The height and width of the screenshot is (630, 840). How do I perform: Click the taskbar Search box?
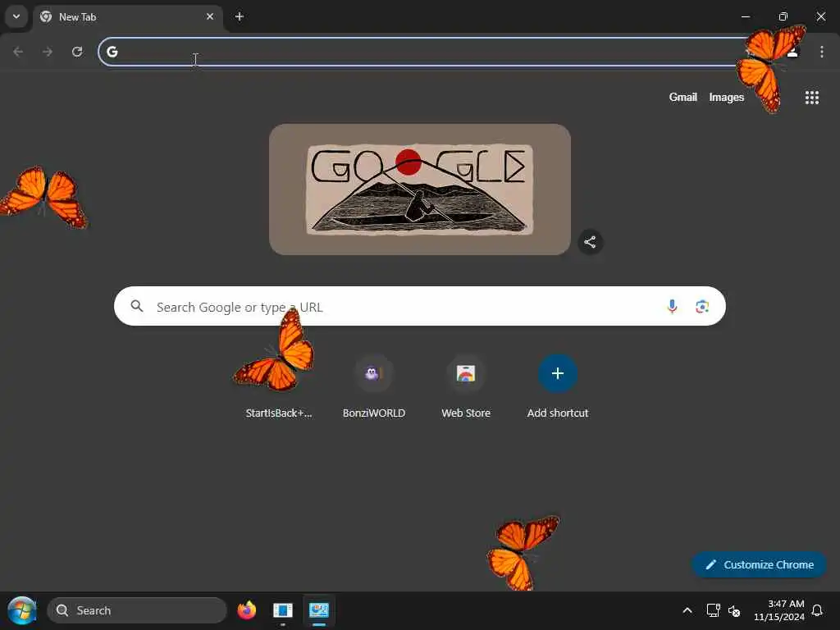(137, 610)
